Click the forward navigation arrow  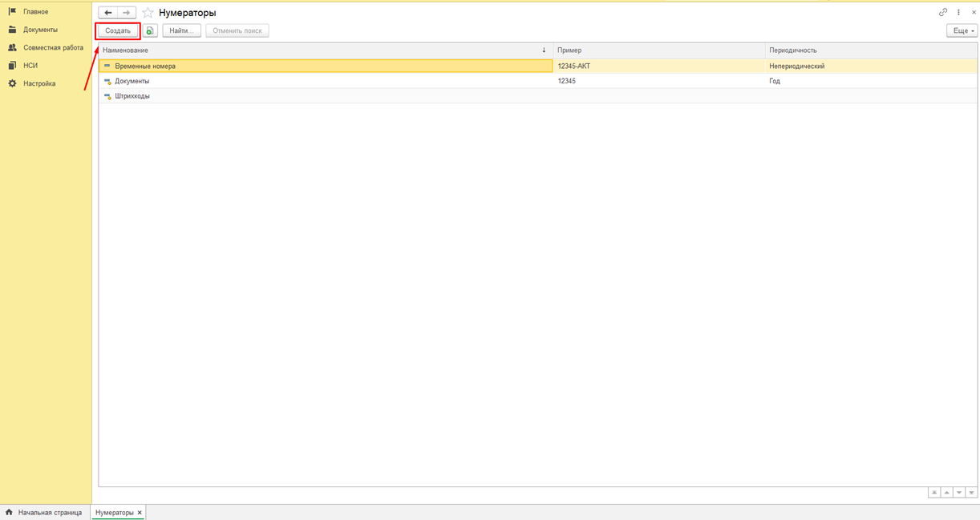[x=127, y=13]
